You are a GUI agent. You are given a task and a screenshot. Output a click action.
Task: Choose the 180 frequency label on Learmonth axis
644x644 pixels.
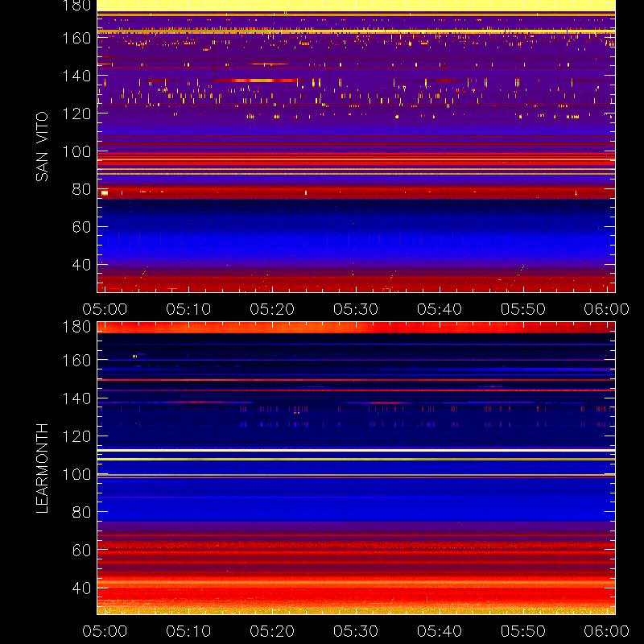[x=76, y=327]
